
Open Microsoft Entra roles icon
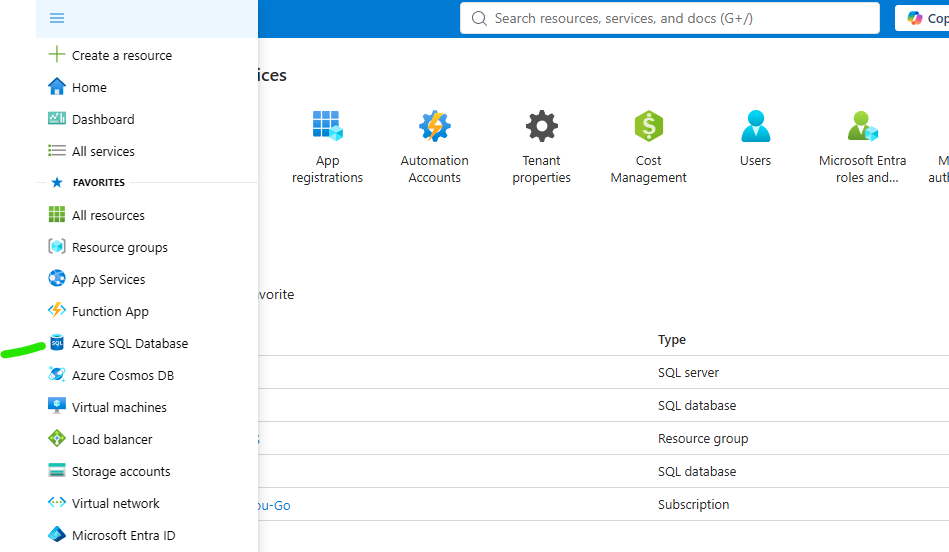pyautogui.click(x=862, y=126)
